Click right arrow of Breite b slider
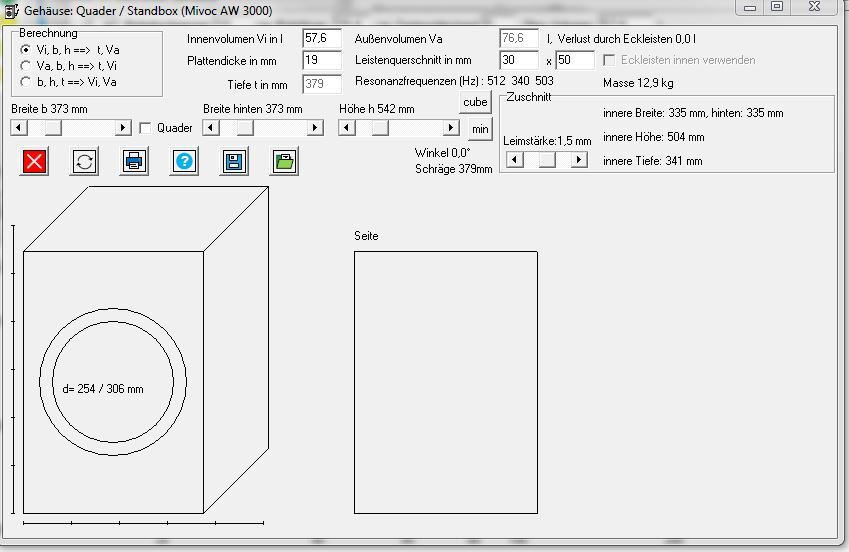This screenshot has width=849, height=552. click(x=124, y=128)
